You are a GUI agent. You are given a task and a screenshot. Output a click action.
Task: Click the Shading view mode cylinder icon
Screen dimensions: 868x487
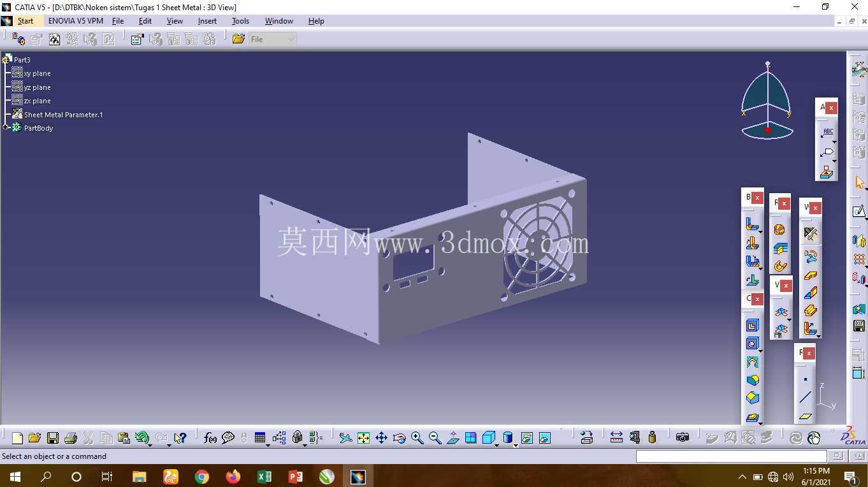point(507,438)
